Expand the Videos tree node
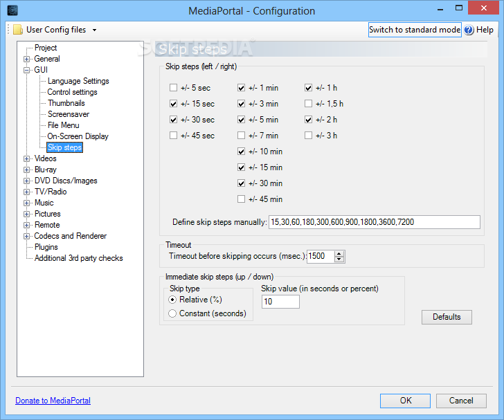The height and width of the screenshot is (420, 504). 27,158
